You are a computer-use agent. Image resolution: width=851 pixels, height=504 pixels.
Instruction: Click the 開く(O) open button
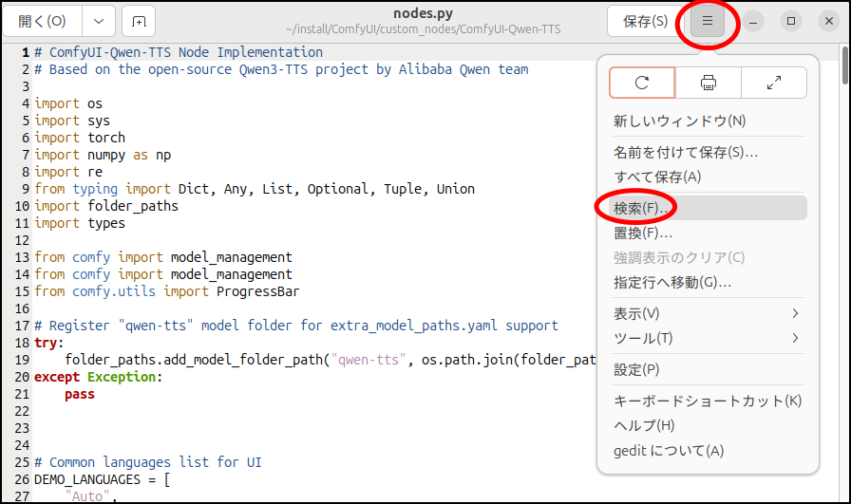43,21
